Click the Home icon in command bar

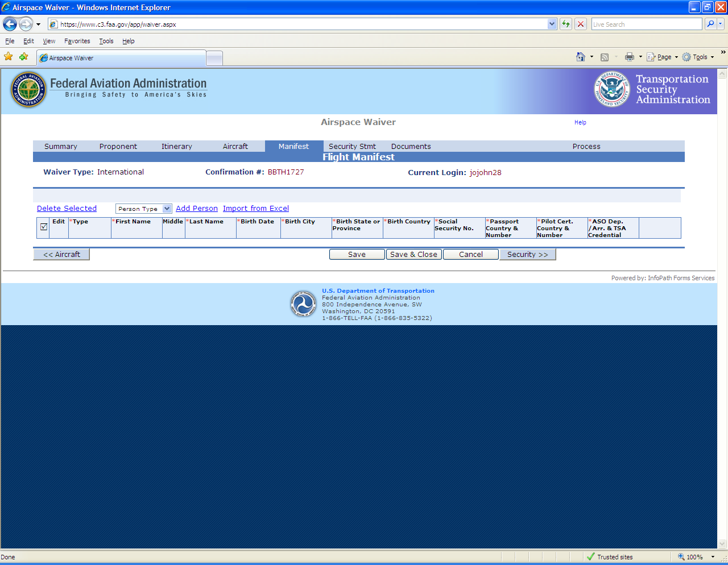[x=581, y=57]
